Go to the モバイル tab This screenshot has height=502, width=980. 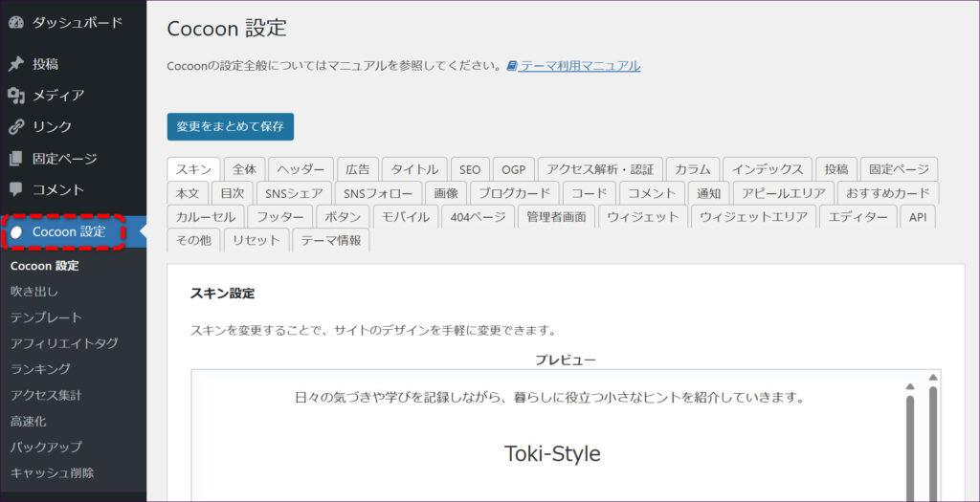406,217
